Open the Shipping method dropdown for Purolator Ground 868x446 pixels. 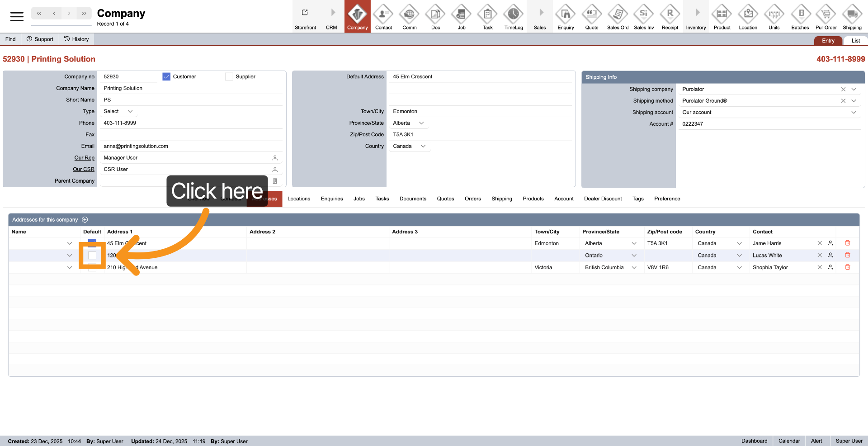point(854,100)
